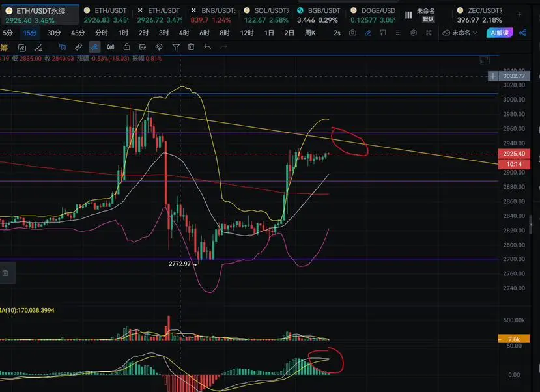Open the BNB/USDT tab
This screenshot has width=540, height=392.
click(213, 15)
